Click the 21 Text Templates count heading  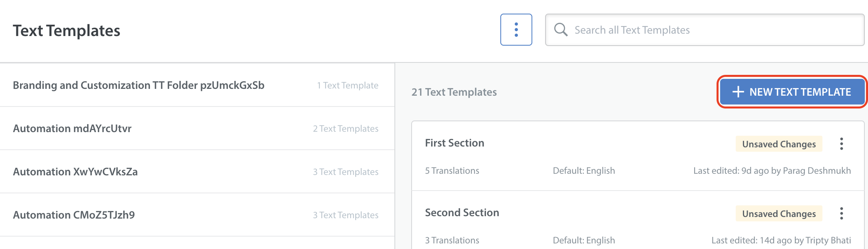click(454, 92)
